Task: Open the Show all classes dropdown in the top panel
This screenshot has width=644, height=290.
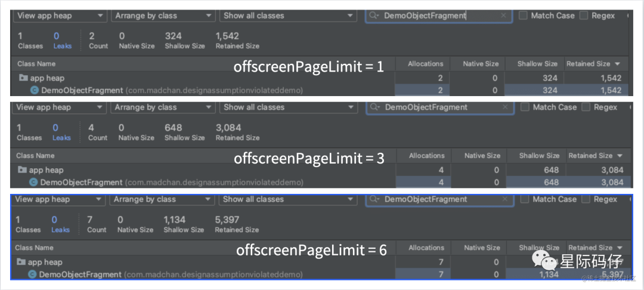Action: coord(288,16)
